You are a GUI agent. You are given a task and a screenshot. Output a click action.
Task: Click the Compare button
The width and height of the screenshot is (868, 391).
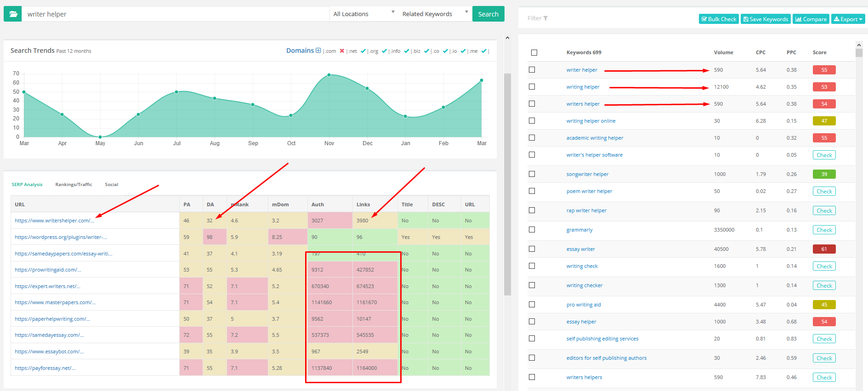click(811, 19)
